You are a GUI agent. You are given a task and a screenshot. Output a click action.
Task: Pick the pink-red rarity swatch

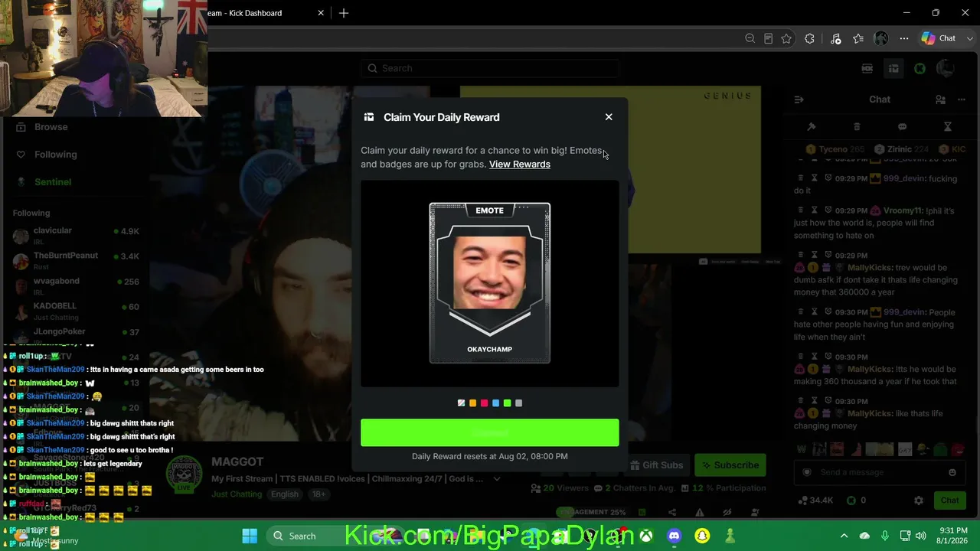click(484, 403)
